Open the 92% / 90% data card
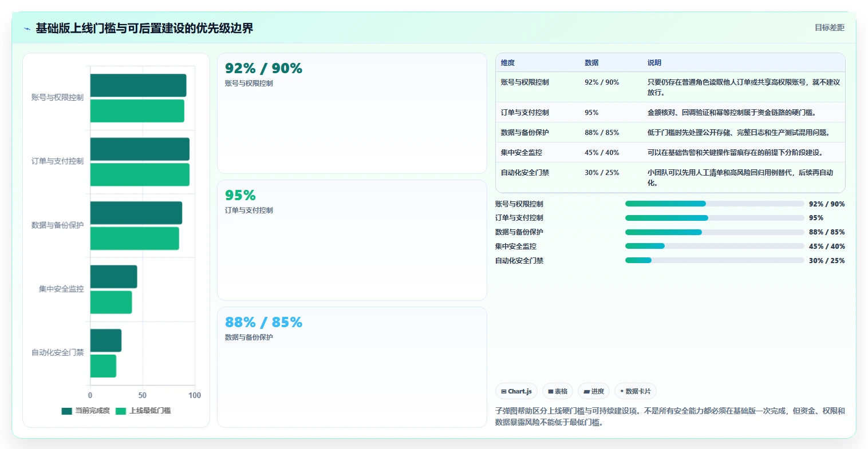This screenshot has height=449, width=868. 352,113
